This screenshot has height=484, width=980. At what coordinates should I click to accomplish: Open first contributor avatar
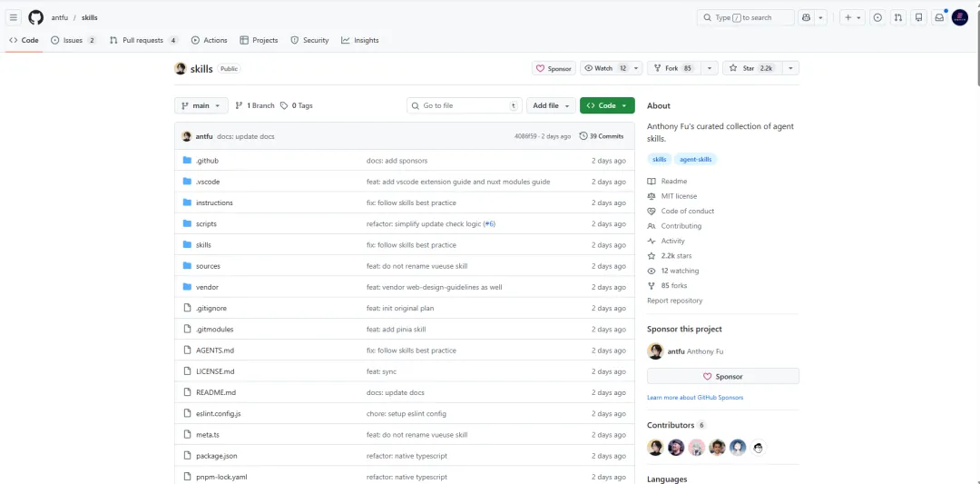coord(655,447)
